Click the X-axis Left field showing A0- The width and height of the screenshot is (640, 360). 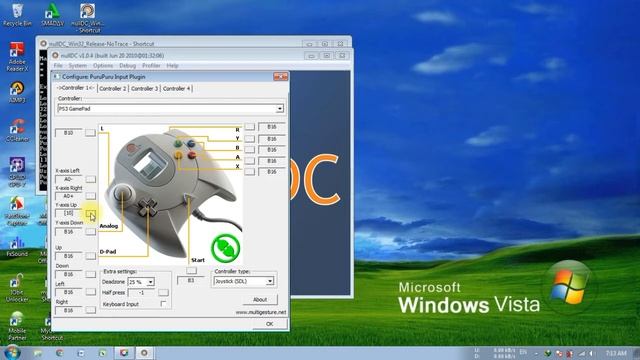69,179
